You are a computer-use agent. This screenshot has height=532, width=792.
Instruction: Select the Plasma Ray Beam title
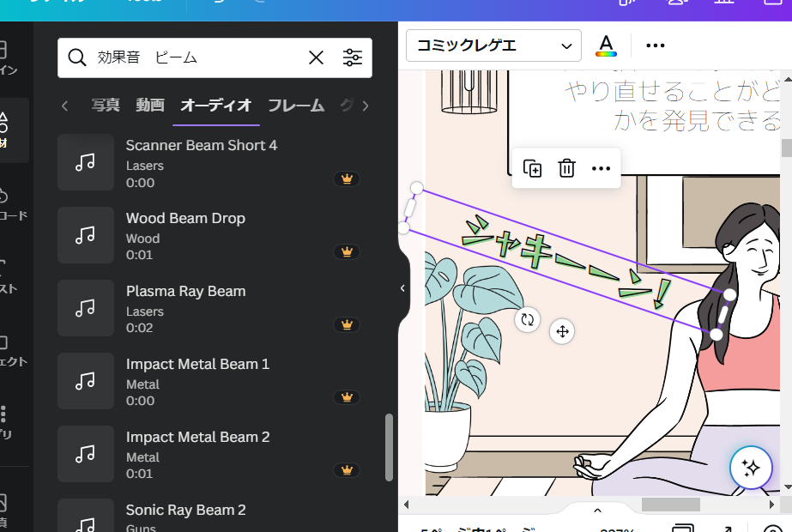point(185,292)
